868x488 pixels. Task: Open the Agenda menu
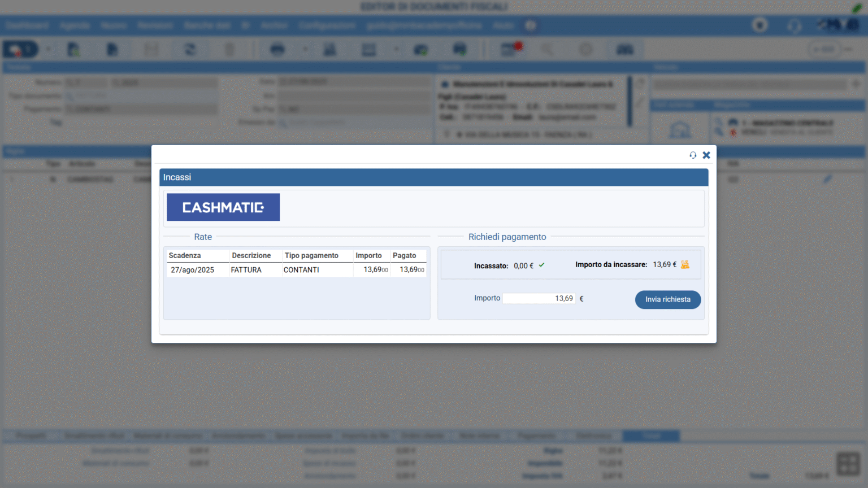75,25
